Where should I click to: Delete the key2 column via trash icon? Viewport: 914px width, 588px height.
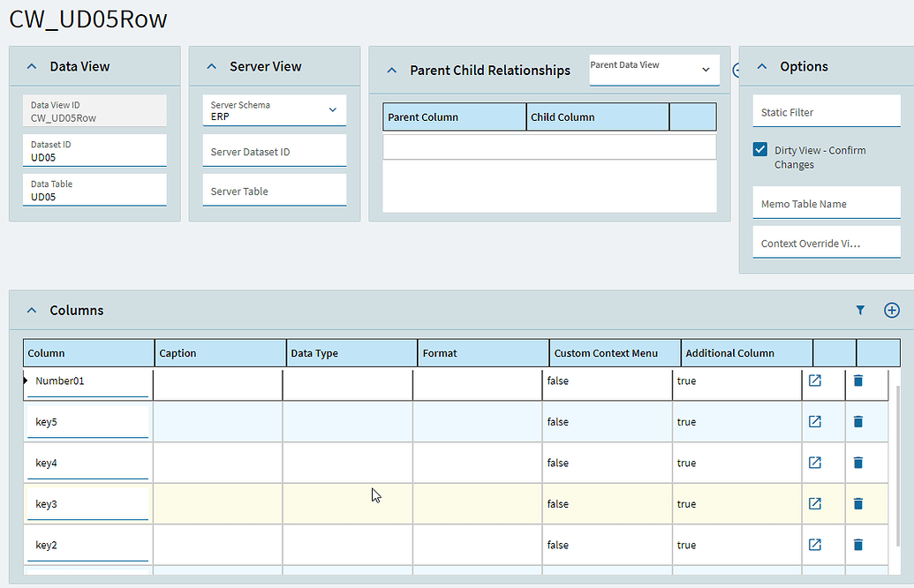coord(857,545)
